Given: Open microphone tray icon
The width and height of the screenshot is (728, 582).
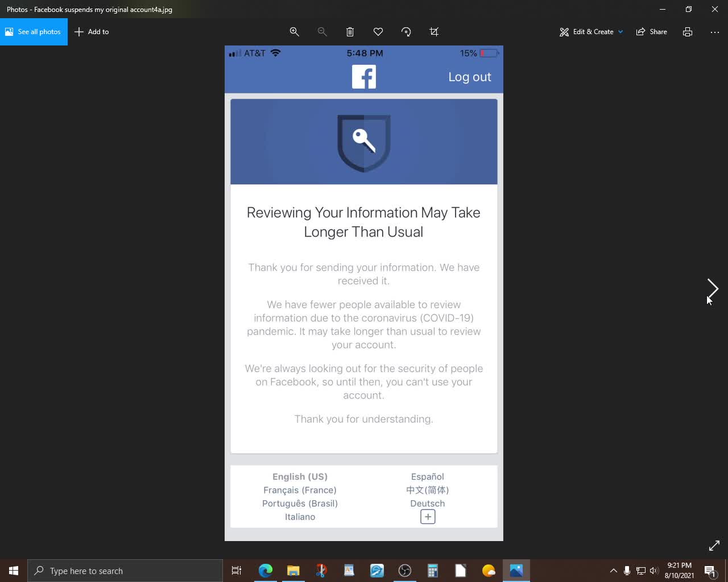Looking at the screenshot, I should click(627, 571).
